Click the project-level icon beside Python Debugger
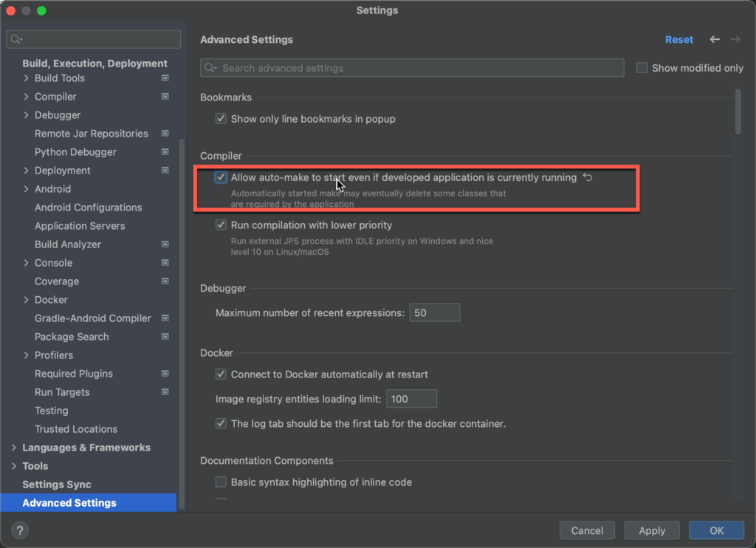This screenshot has height=548, width=756. pos(165,152)
